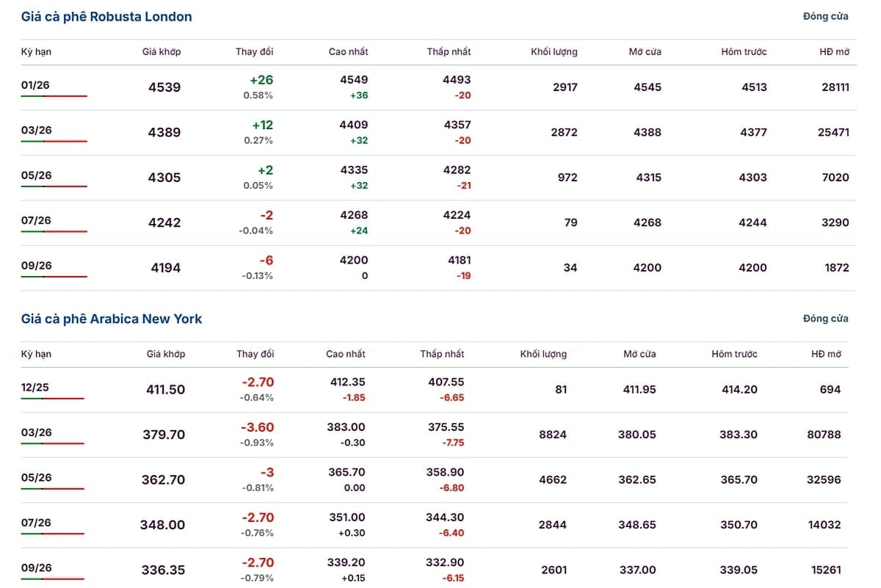Click the range bar under Arabica 05/26
881x588 pixels.
point(52,489)
